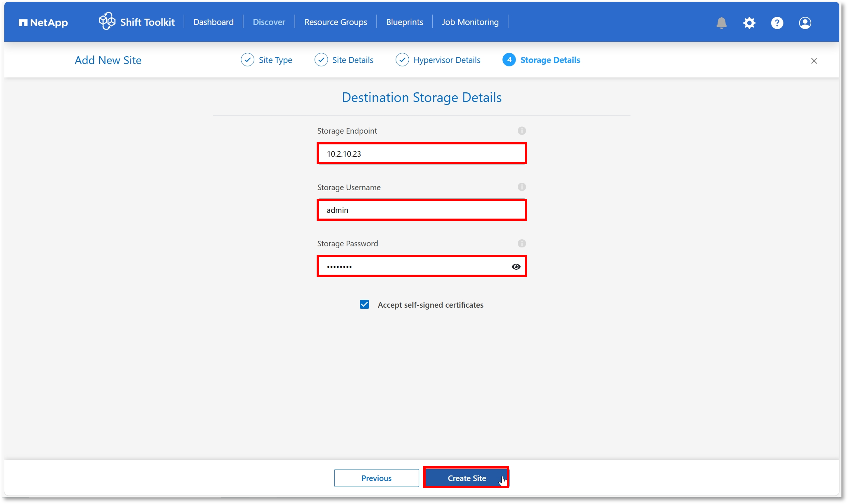Go back to Site Details step
Screen dimensions: 848x504
point(353,60)
